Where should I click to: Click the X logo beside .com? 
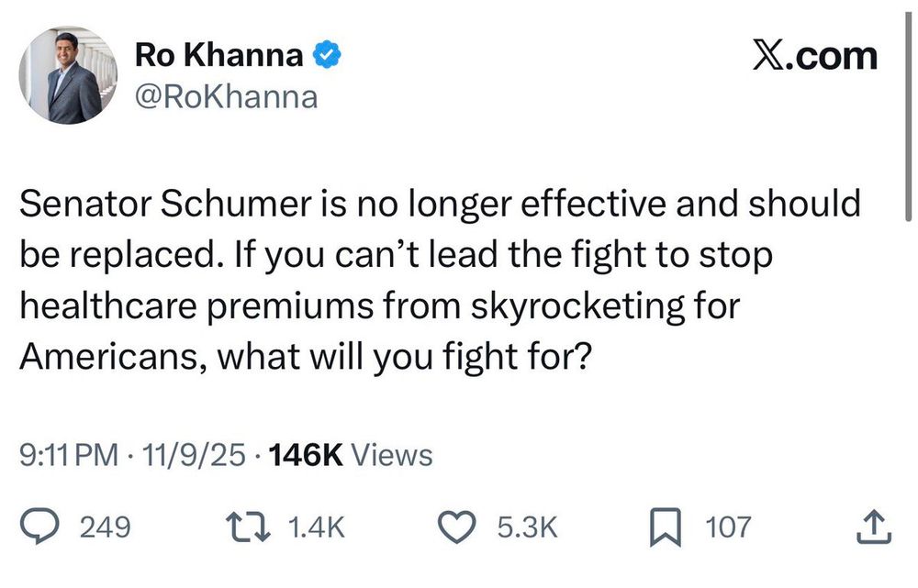(767, 57)
